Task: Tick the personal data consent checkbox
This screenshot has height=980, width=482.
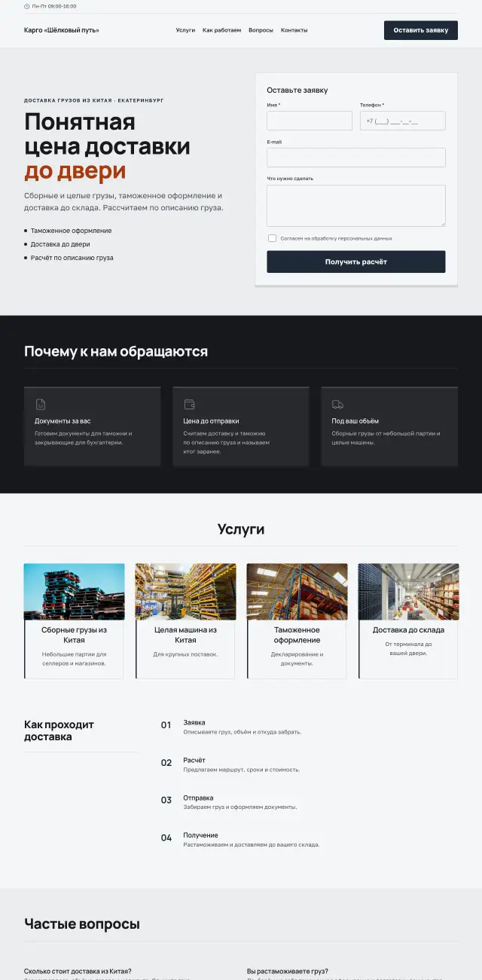Action: pyautogui.click(x=272, y=238)
